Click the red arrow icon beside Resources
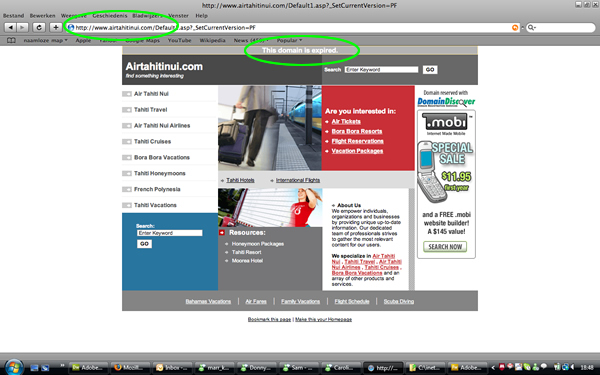The image size is (600, 375). [x=222, y=233]
